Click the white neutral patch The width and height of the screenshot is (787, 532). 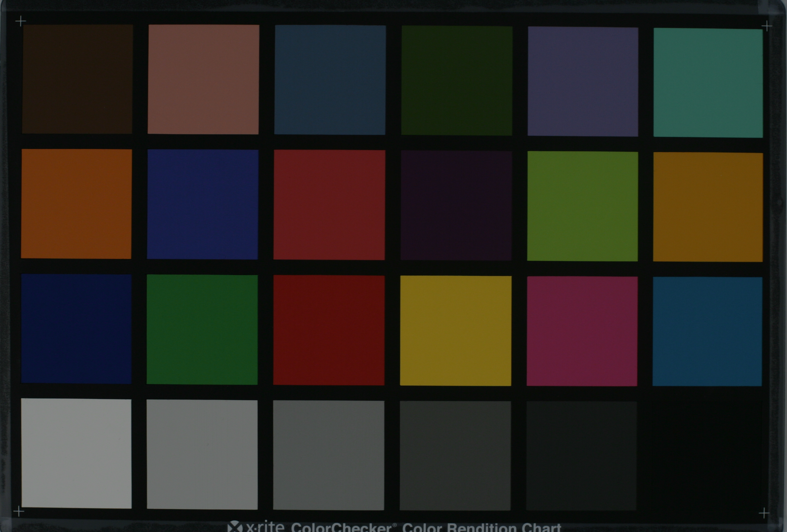[x=76, y=453]
